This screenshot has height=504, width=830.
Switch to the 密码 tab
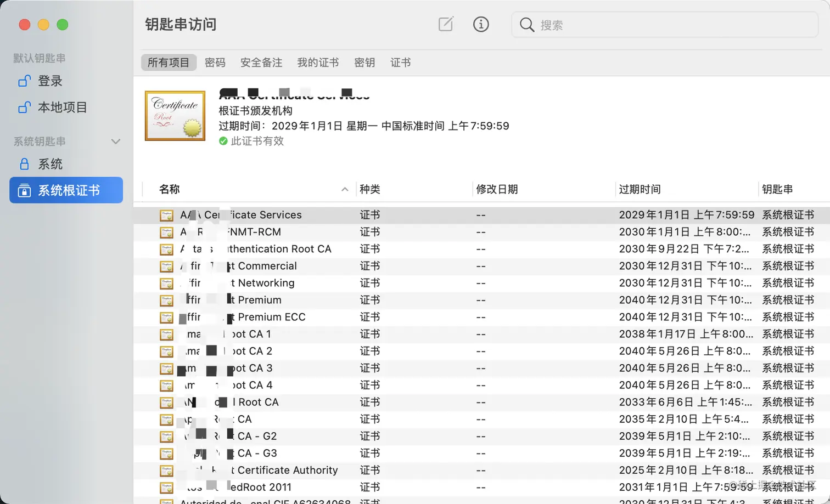tap(215, 63)
